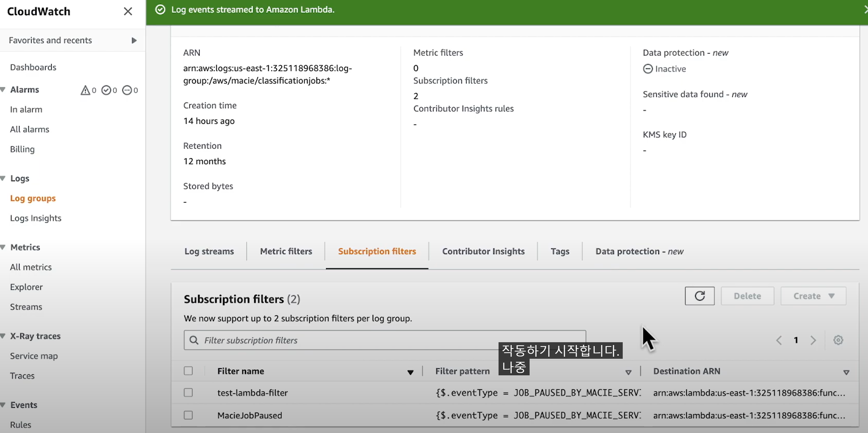
Task: Go to previous page of filters
Action: 779,340
